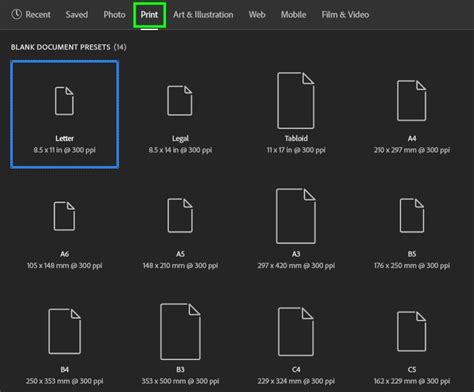Switch to the Web tab

coord(257,15)
